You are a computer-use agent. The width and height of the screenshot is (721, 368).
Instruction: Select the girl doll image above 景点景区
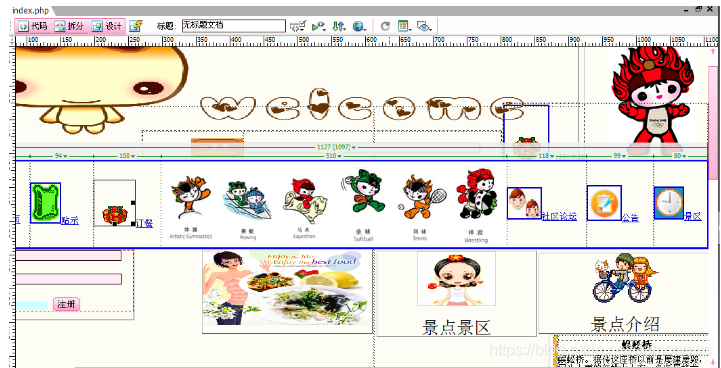pyautogui.click(x=456, y=278)
